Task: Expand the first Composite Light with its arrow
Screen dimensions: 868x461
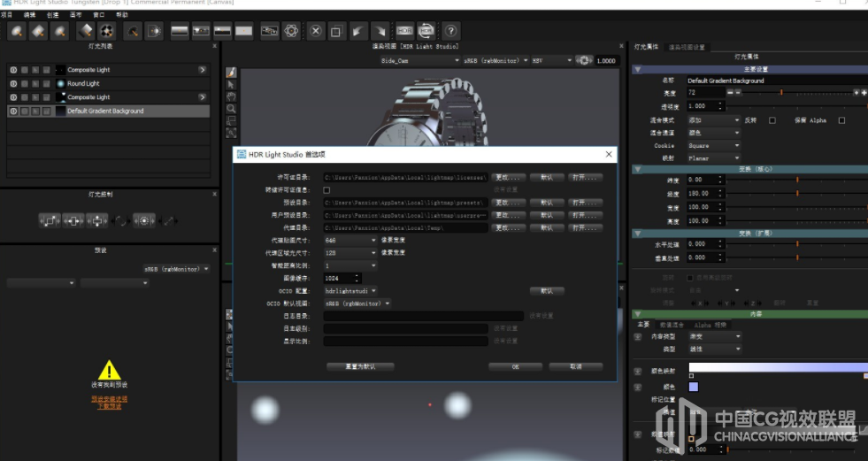Action: coord(202,70)
